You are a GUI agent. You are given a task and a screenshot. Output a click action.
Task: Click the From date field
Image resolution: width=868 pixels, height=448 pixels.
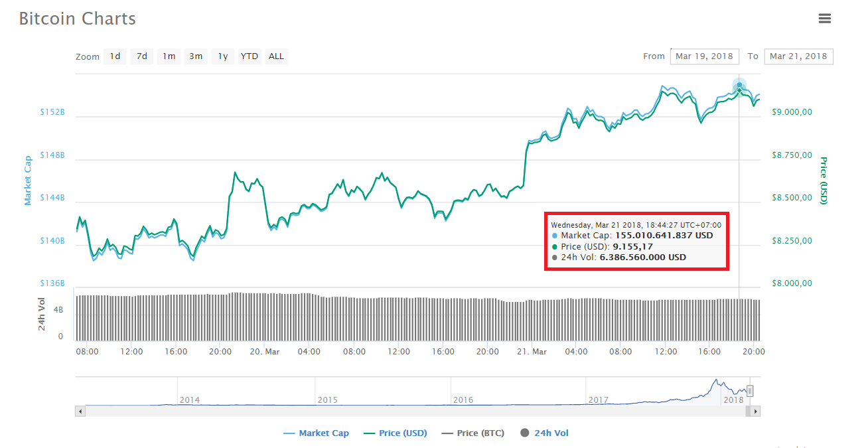click(x=704, y=56)
